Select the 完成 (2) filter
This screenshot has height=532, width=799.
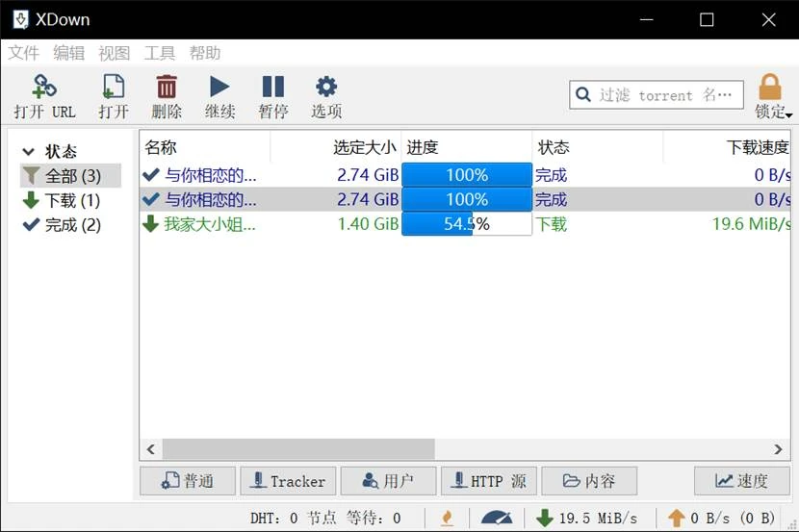coord(62,225)
